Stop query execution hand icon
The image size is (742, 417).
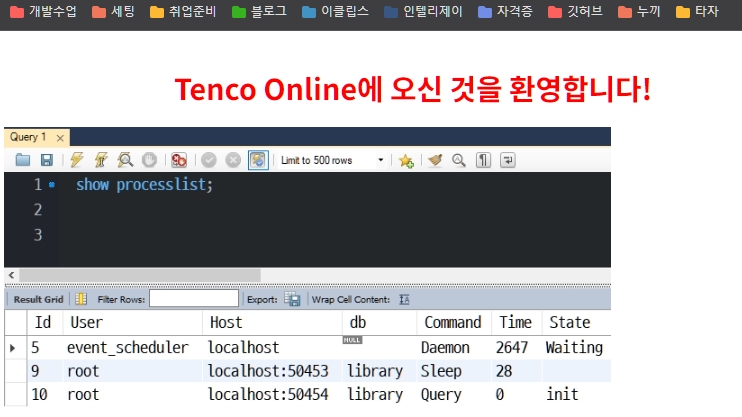click(x=149, y=160)
